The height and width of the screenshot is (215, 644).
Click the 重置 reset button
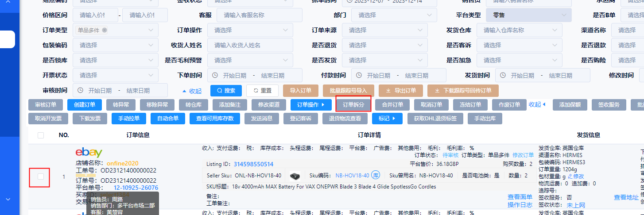[262, 91]
